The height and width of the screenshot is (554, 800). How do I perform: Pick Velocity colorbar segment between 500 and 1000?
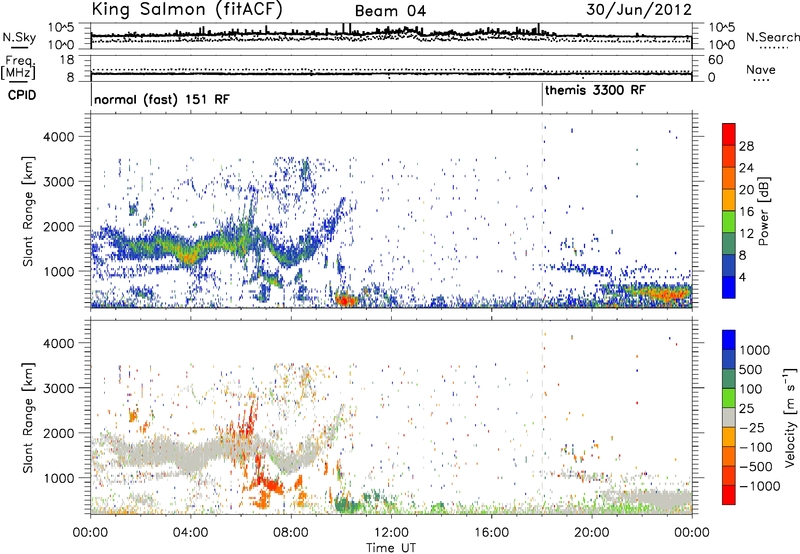pos(729,359)
